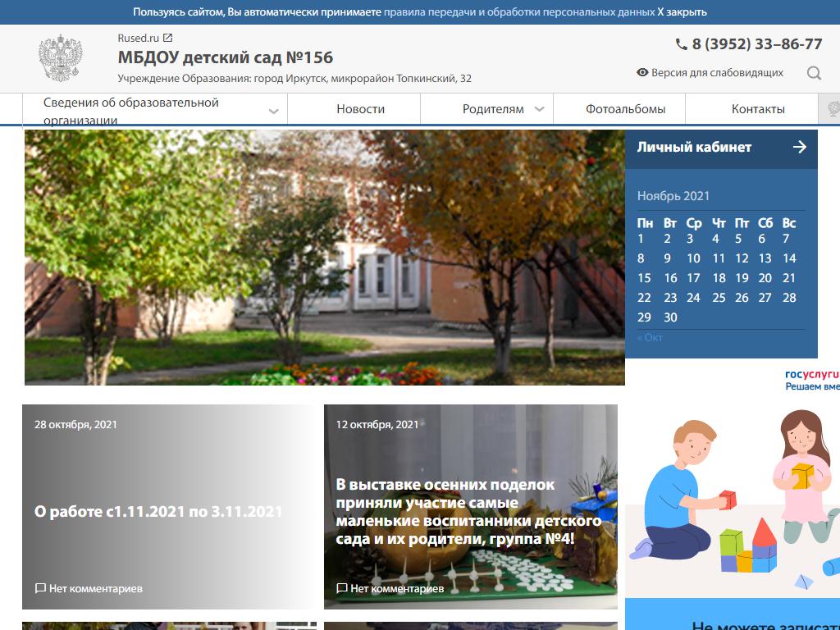Click the search magnifier icon in header

coord(814,73)
